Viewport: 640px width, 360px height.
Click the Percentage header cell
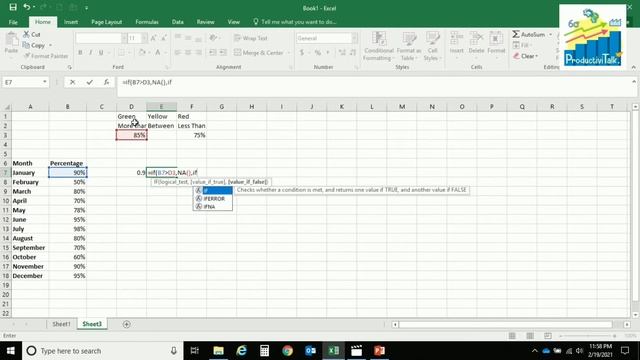pyautogui.click(x=67, y=163)
